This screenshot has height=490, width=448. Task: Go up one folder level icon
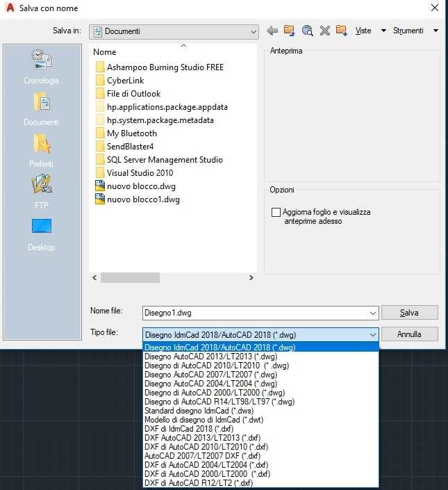click(290, 31)
